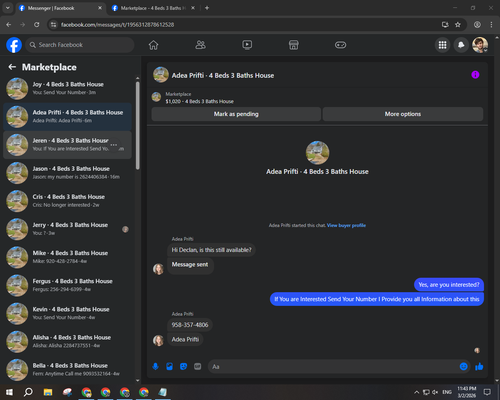This screenshot has width=500, height=400.
Task: Open conversation information purple icon
Action: click(475, 75)
